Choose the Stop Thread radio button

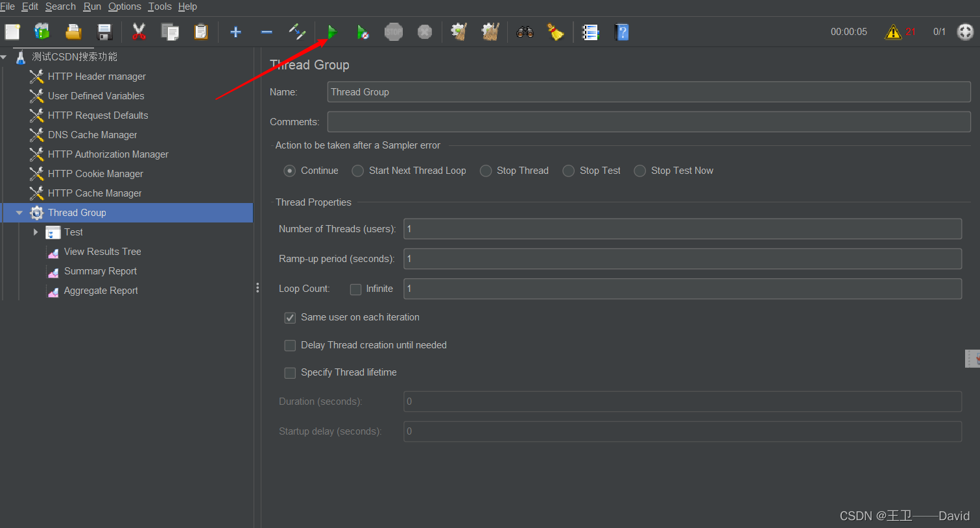pos(486,171)
